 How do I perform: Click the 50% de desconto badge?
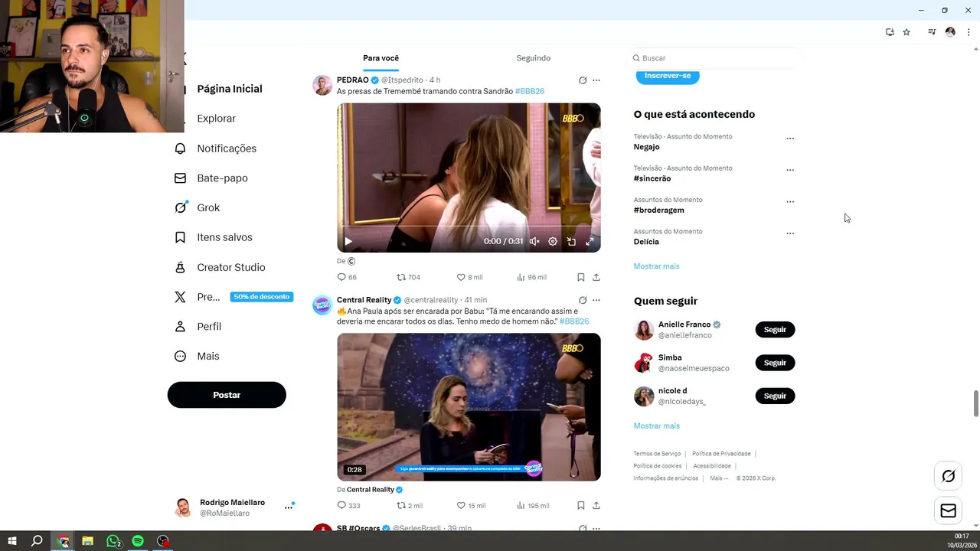(262, 297)
